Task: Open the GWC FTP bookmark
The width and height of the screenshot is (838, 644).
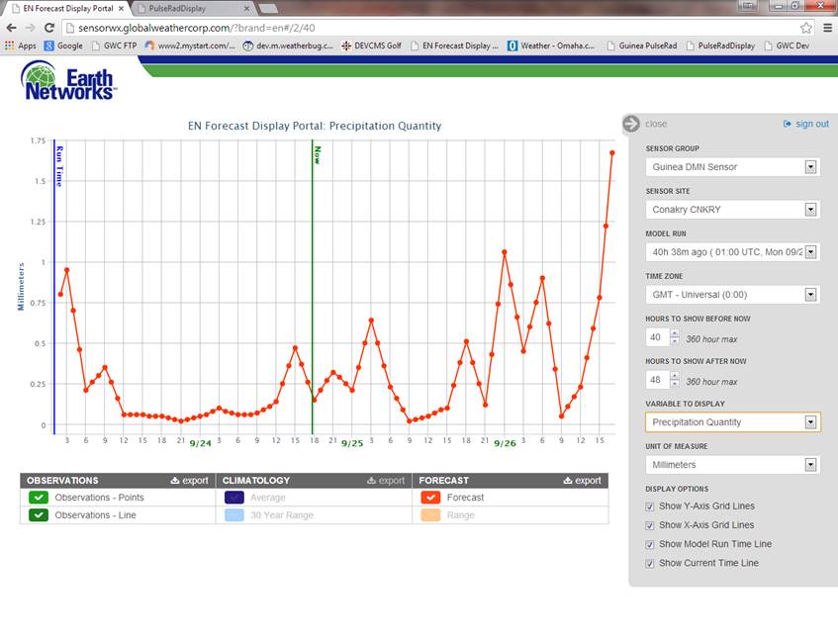Action: point(114,46)
